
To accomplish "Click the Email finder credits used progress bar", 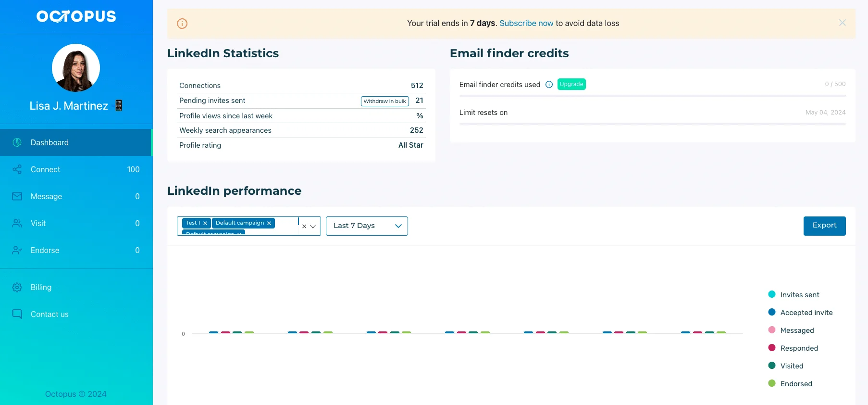I will click(652, 96).
